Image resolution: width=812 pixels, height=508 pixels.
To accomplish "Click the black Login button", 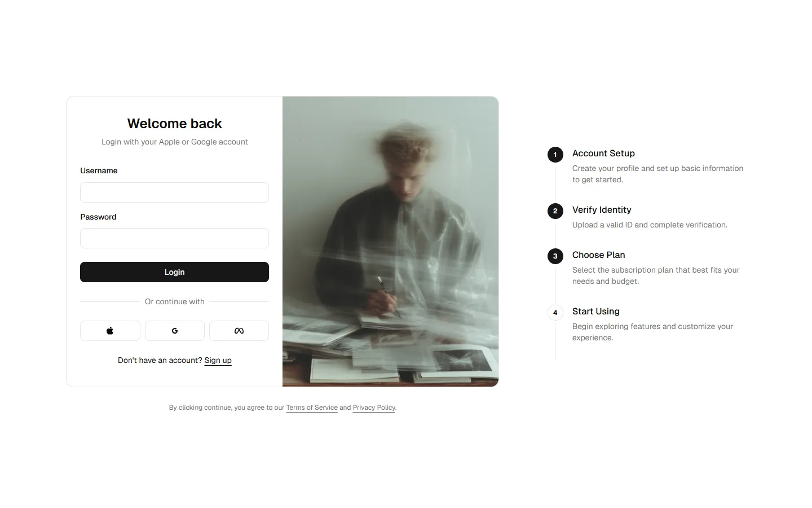I will pos(174,272).
